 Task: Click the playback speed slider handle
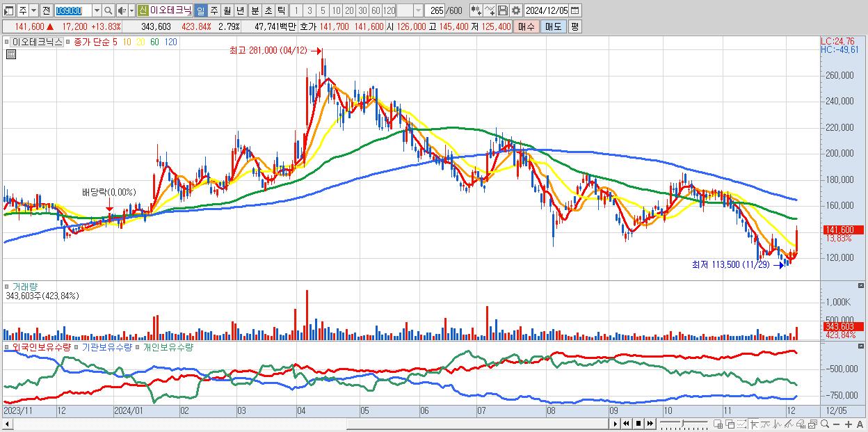(683, 423)
